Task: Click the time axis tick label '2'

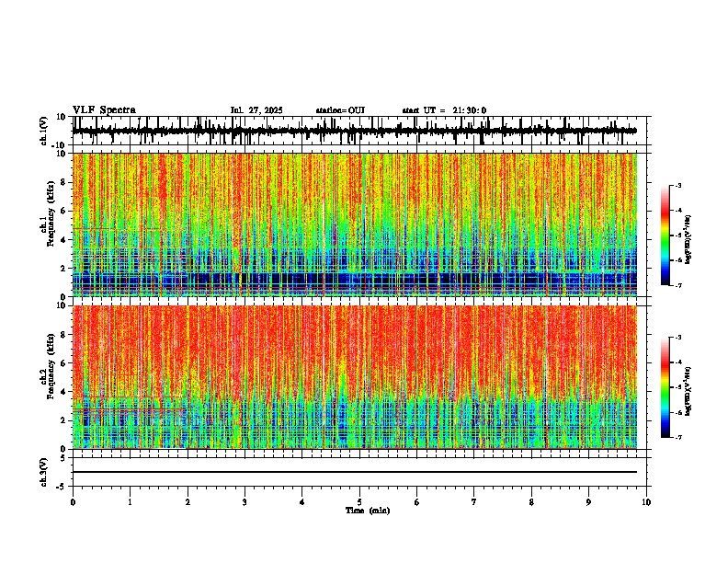Action: tap(188, 502)
